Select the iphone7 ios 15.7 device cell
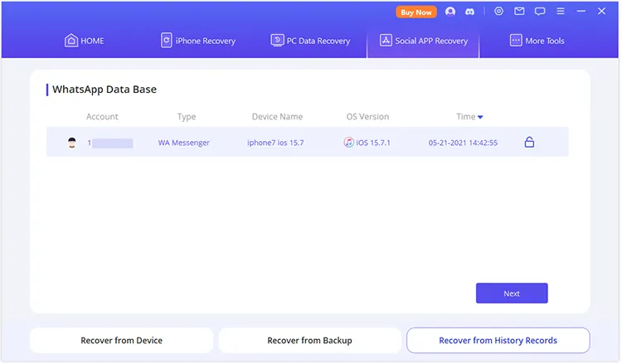Screen dimensions: 622x364 275,143
